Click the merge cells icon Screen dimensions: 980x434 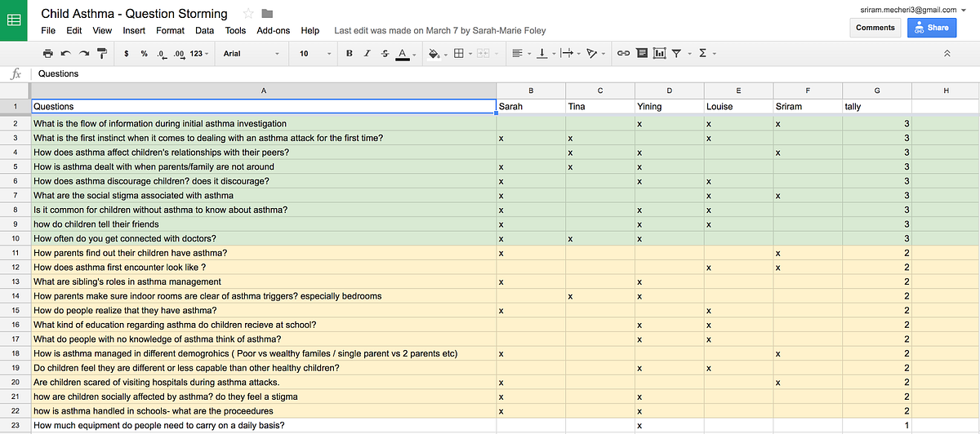tap(482, 53)
